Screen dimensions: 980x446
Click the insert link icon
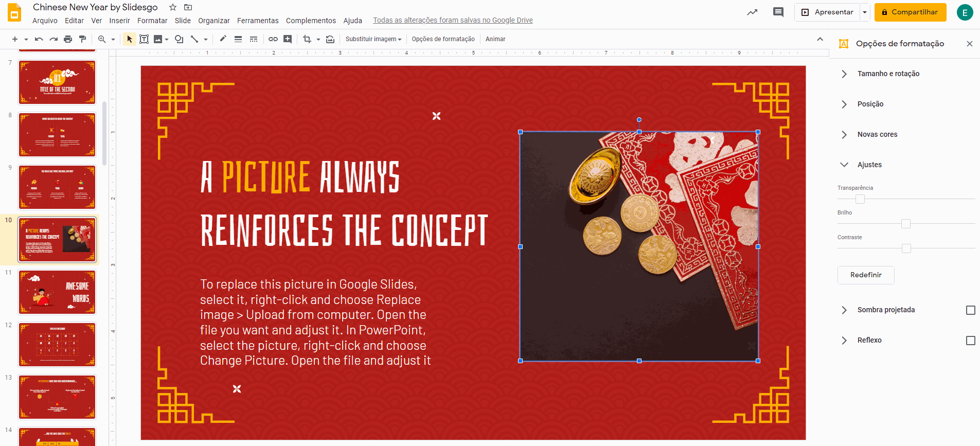(x=273, y=39)
